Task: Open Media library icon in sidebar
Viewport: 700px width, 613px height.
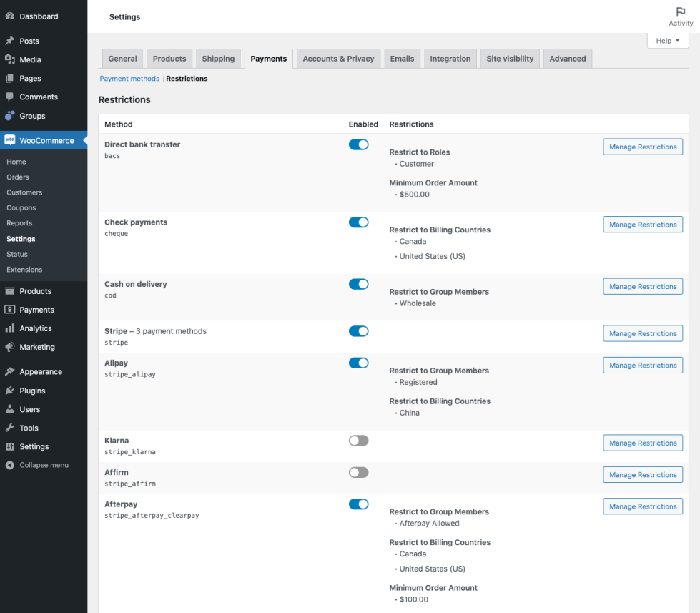Action: click(x=10, y=60)
